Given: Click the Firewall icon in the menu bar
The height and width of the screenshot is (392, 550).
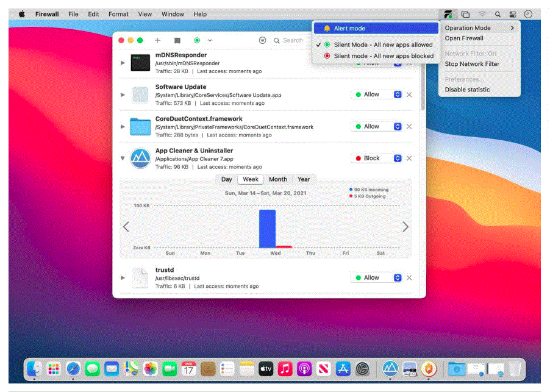Looking at the screenshot, I should (x=448, y=15).
